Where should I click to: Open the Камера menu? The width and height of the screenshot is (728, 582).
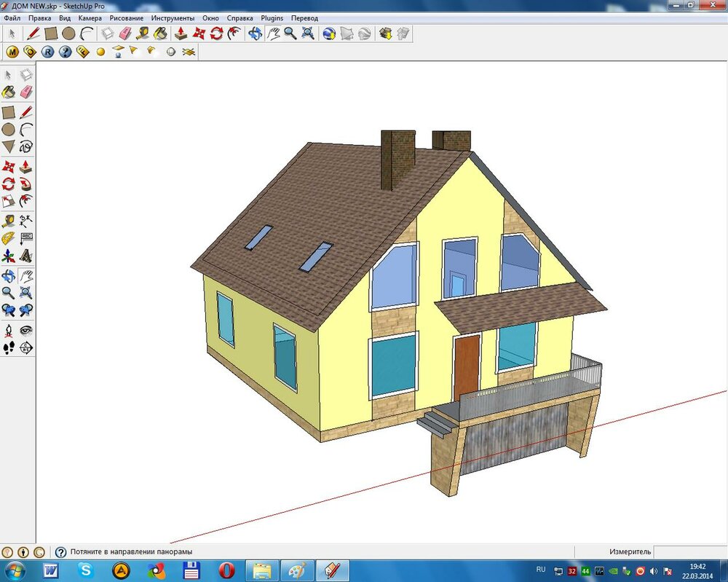pos(90,17)
